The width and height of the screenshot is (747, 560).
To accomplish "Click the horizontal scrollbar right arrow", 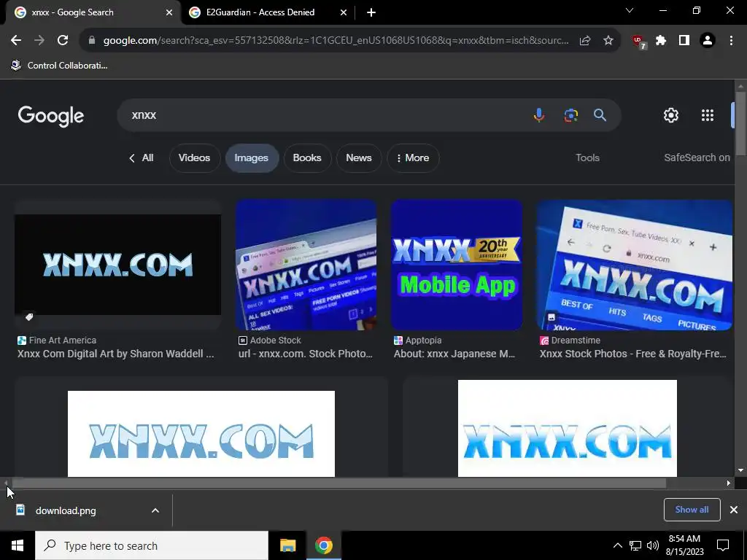I will (729, 483).
